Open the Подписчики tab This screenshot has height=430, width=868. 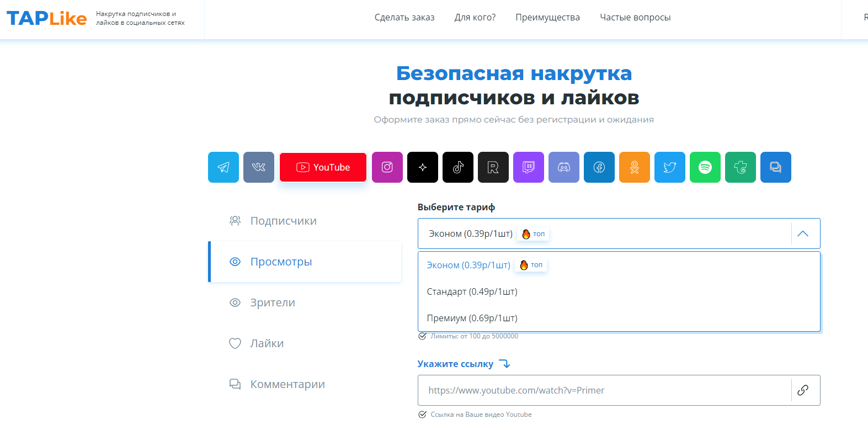(305, 221)
